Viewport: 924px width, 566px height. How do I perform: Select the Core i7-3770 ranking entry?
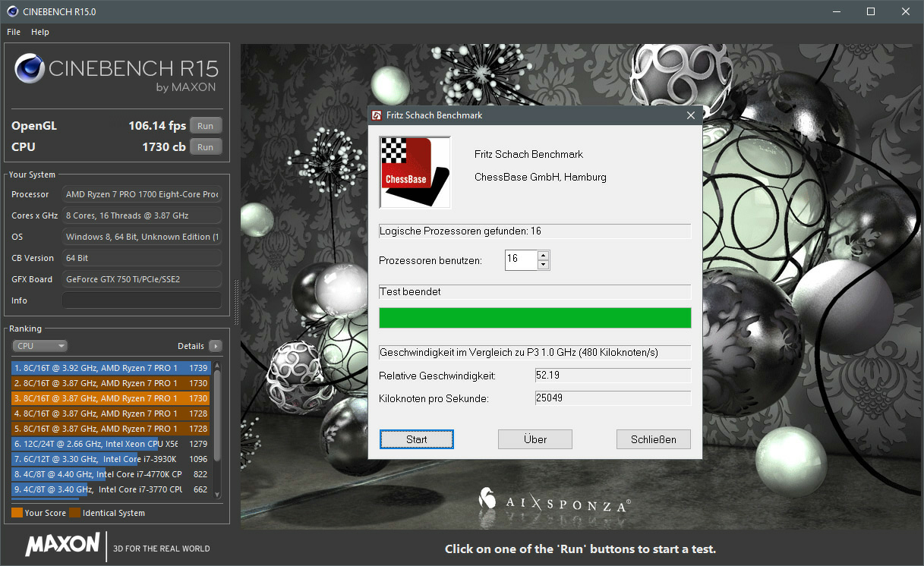pyautogui.click(x=111, y=489)
